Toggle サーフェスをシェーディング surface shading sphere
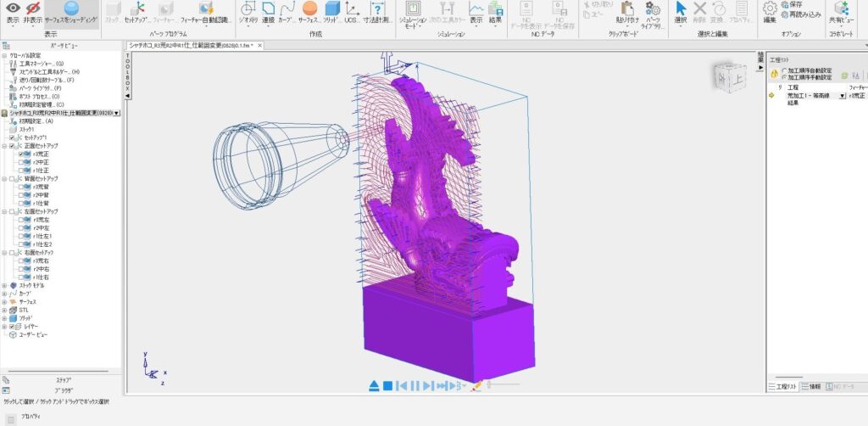The image size is (868, 426). (71, 14)
